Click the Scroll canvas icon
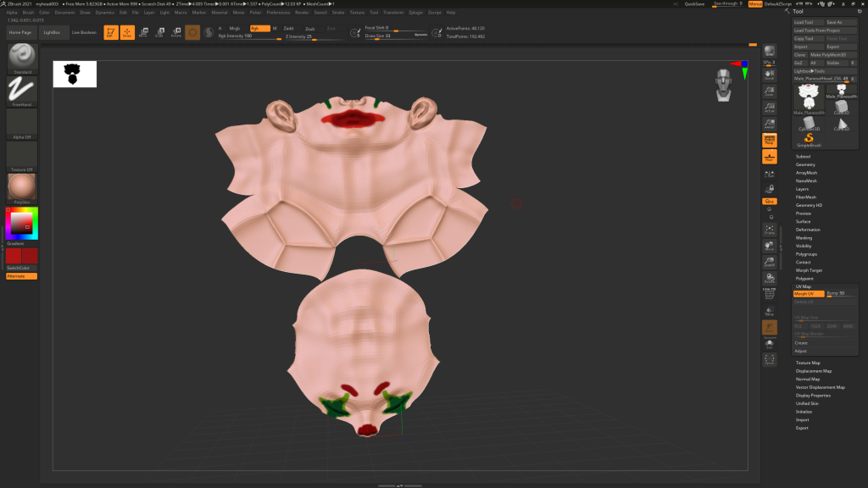The width and height of the screenshot is (868, 488). click(770, 75)
